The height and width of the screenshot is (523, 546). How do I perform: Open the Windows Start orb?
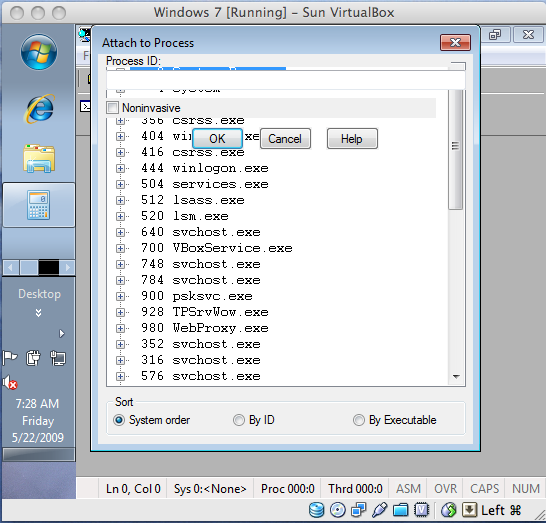(39, 52)
